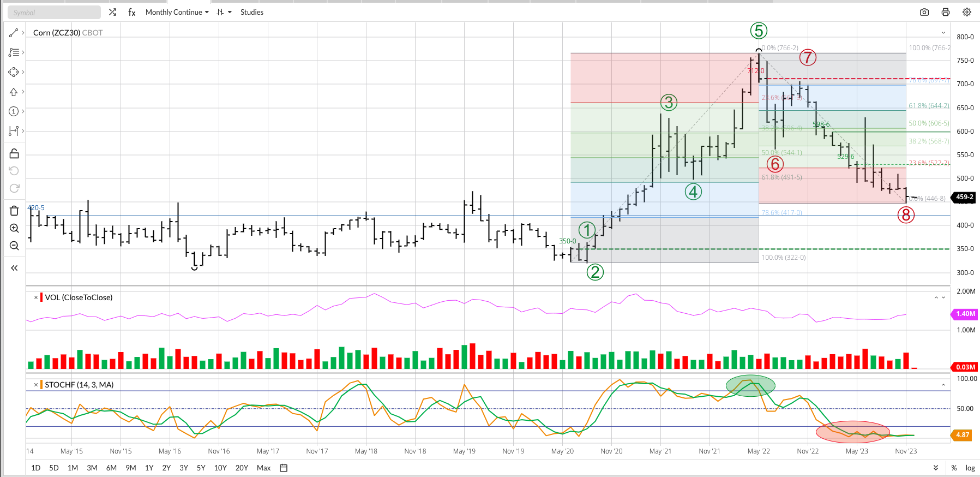
Task: Toggle percent scale on price axis
Action: pos(954,468)
